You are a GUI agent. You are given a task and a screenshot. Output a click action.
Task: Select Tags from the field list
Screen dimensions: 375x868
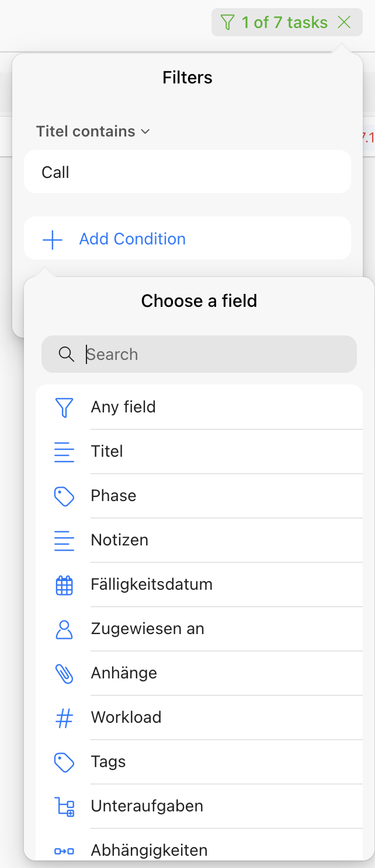pyautogui.click(x=108, y=762)
